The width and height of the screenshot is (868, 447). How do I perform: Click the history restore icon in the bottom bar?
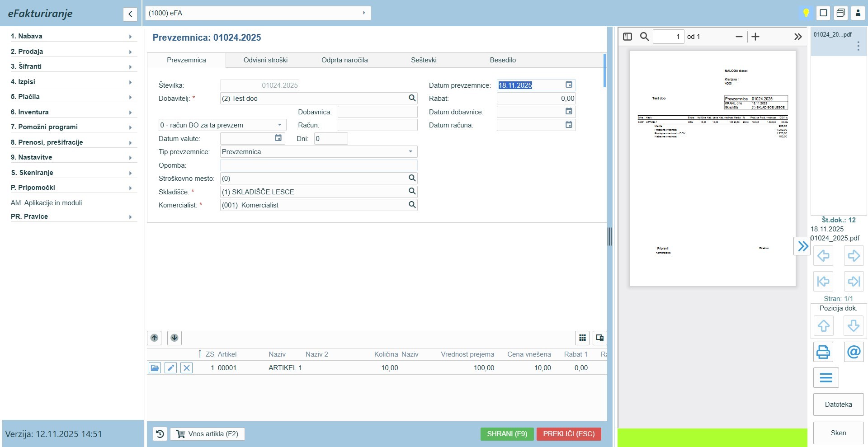point(160,434)
